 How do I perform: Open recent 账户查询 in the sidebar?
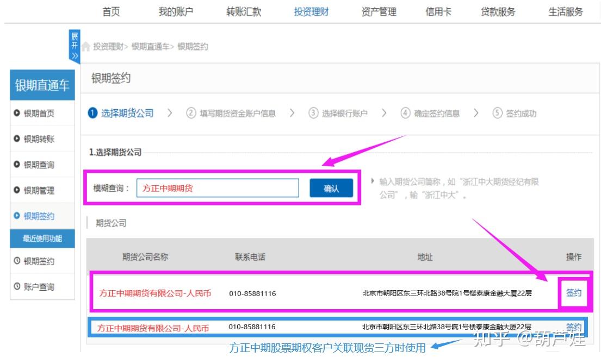39,287
